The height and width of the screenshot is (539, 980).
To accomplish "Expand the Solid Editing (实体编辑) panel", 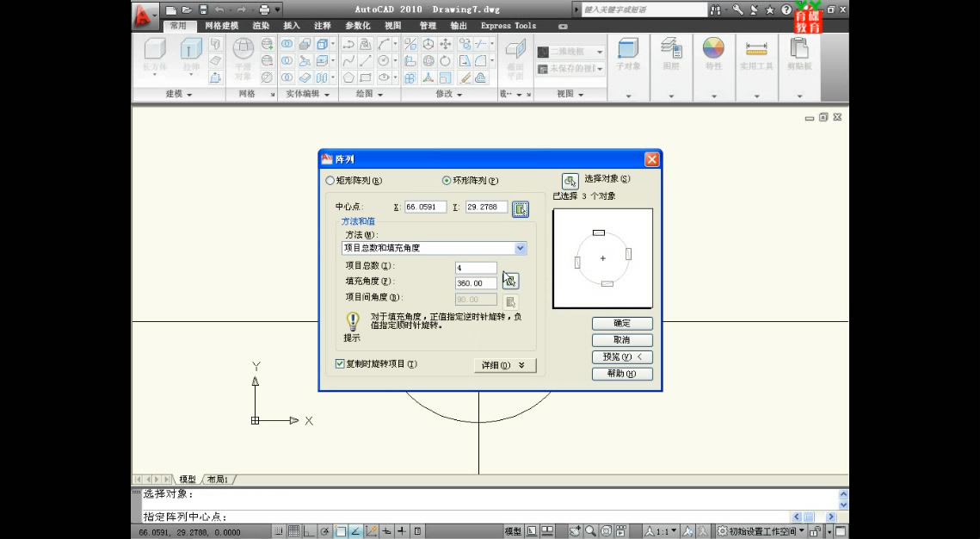I will [x=307, y=94].
